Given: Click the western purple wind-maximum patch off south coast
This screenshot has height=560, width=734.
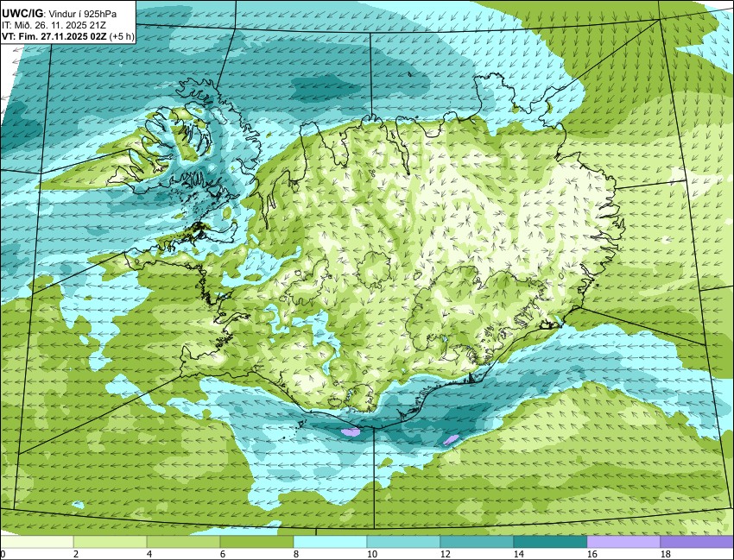Looking at the screenshot, I should (x=351, y=432).
